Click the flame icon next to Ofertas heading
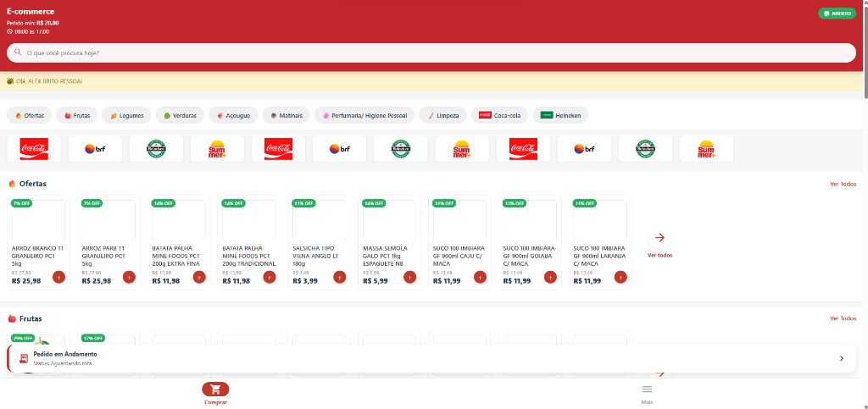The image size is (868, 409). point(12,184)
